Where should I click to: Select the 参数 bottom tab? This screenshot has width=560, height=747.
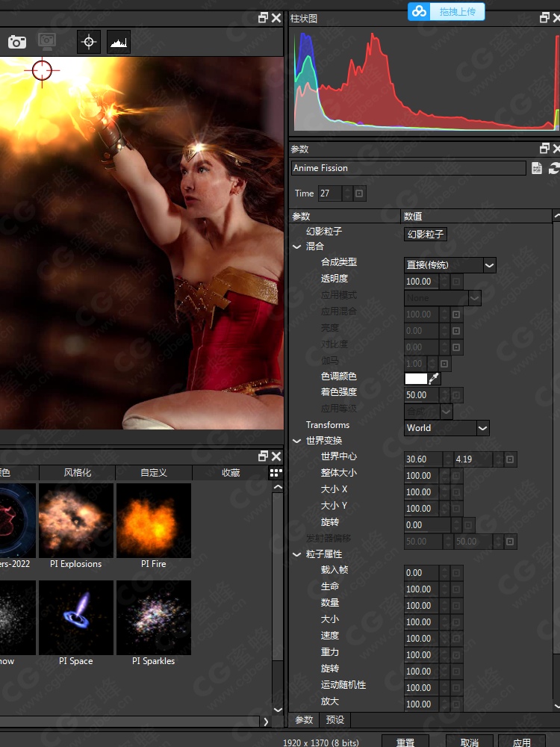tap(304, 719)
